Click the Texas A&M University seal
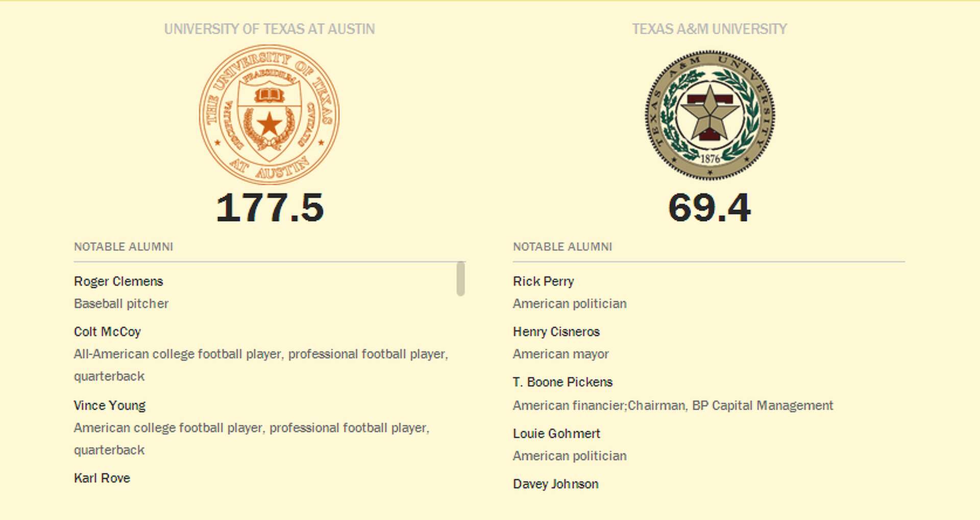The height and width of the screenshot is (520, 980). [x=709, y=115]
